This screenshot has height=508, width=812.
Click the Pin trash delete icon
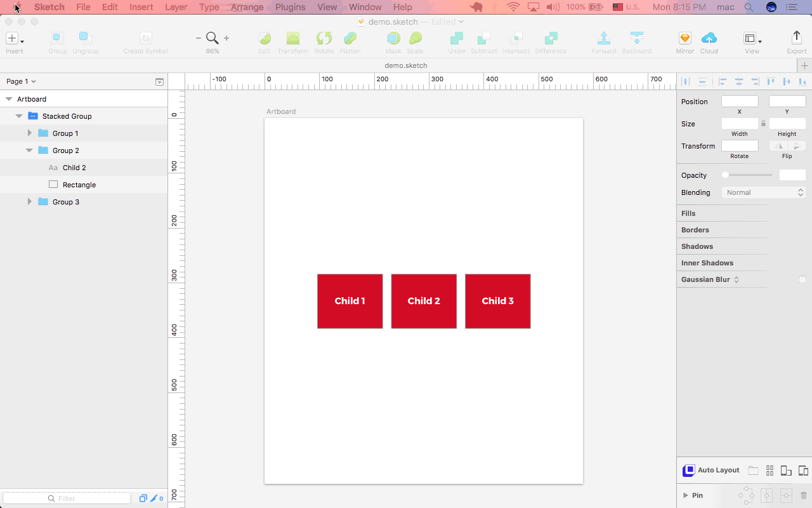(x=803, y=495)
